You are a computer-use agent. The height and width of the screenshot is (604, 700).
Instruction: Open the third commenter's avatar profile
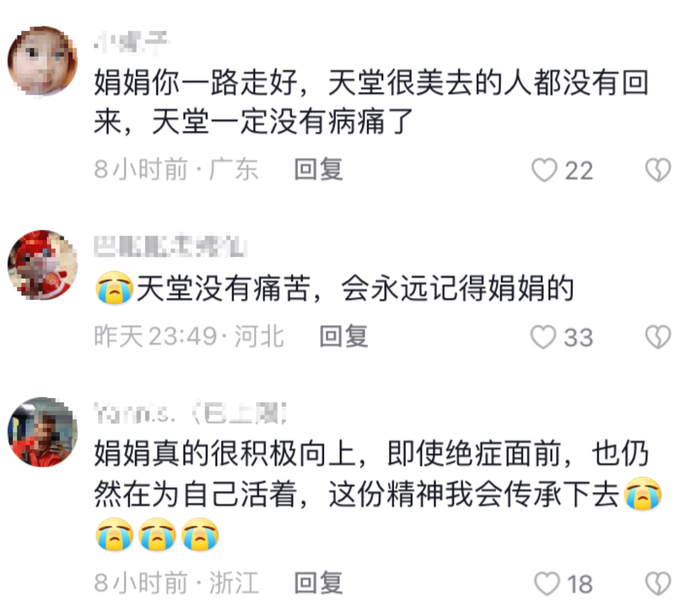(43, 432)
